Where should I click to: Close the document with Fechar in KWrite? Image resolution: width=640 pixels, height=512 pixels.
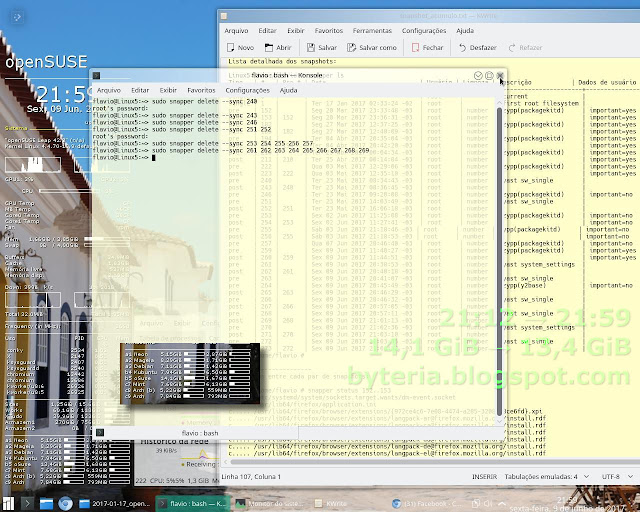point(427,48)
